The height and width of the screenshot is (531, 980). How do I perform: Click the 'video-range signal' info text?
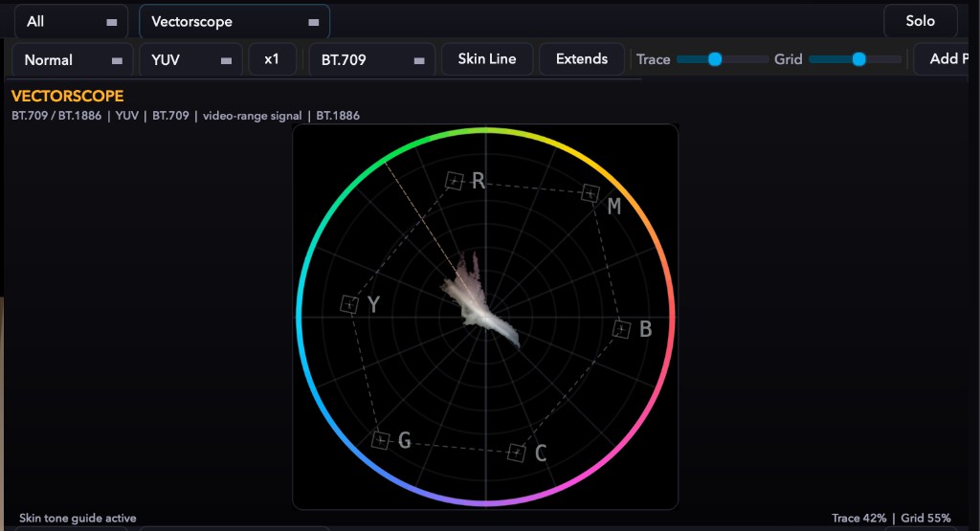(252, 116)
